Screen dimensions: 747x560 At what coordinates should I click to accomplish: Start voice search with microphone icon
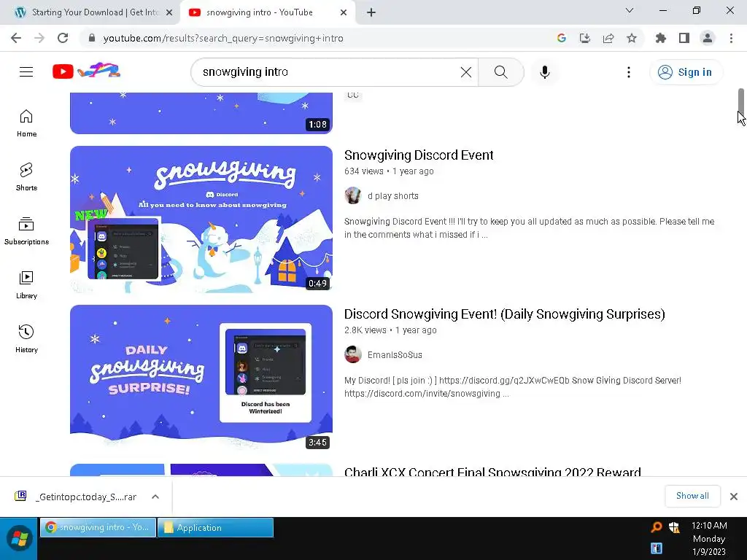pyautogui.click(x=544, y=72)
